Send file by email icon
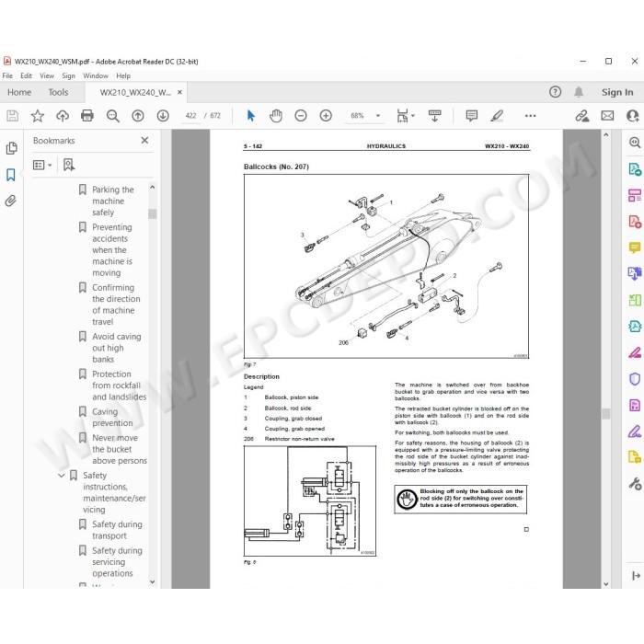Screen dimensions: 644x644 (607, 116)
